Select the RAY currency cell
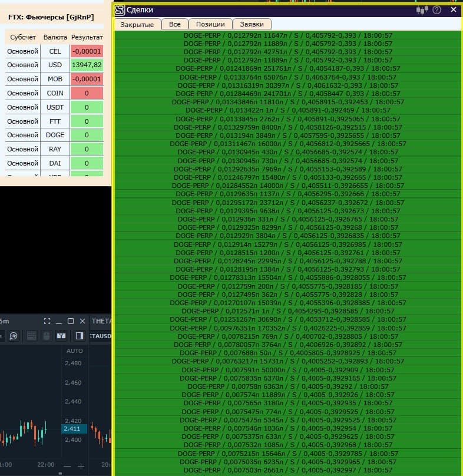 (x=55, y=149)
